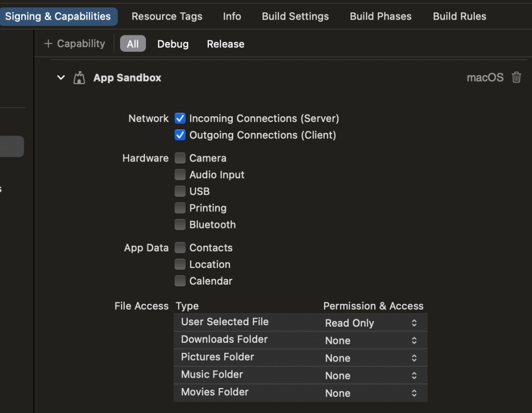Set Music Folder permission dropdown
The image size is (532, 413).
(371, 376)
